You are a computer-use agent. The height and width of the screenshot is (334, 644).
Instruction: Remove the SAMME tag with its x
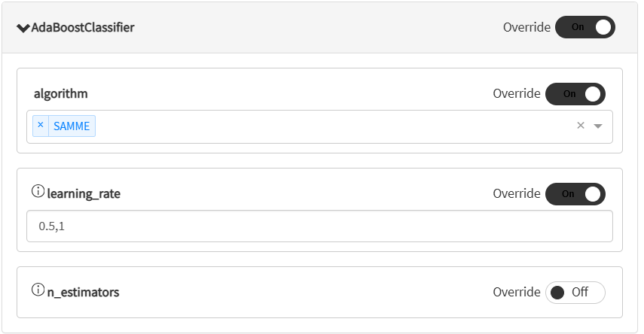[x=41, y=126]
